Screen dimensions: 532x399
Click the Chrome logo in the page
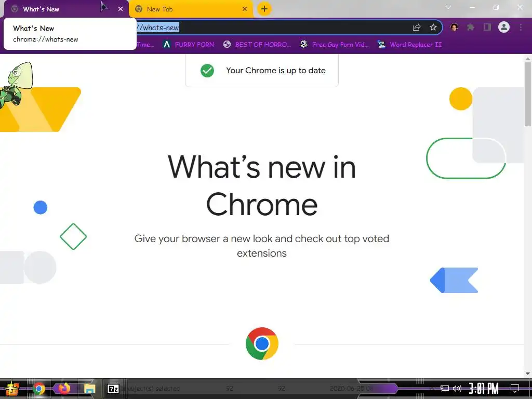[x=262, y=343]
